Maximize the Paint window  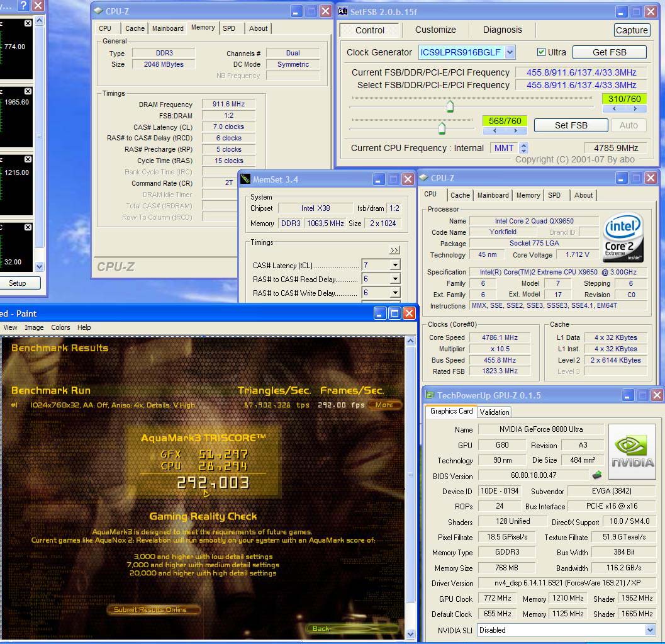click(394, 314)
